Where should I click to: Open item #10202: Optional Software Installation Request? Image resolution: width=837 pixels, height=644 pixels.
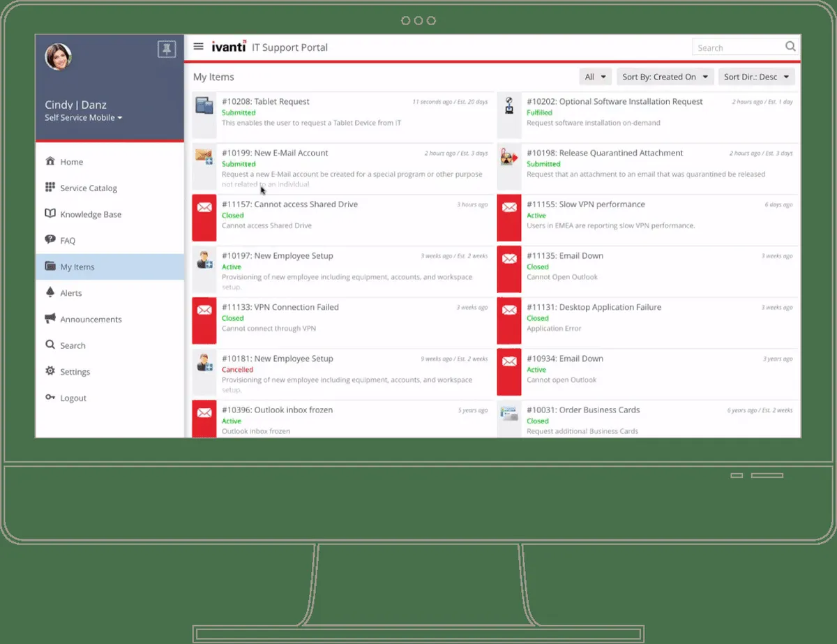(614, 102)
